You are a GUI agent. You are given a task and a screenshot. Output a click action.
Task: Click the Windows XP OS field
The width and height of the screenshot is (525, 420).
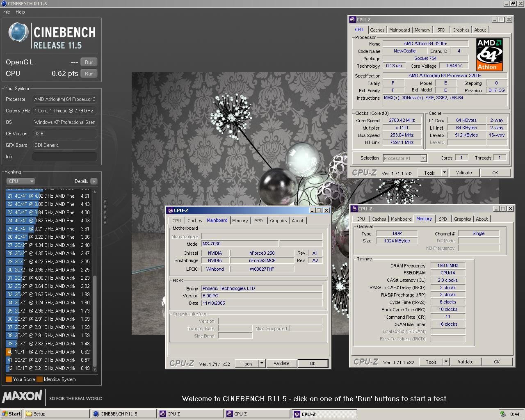[x=65, y=122]
